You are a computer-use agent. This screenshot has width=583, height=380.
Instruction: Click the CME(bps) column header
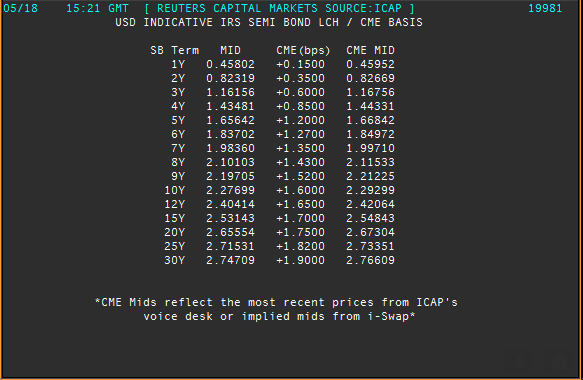[x=303, y=50]
